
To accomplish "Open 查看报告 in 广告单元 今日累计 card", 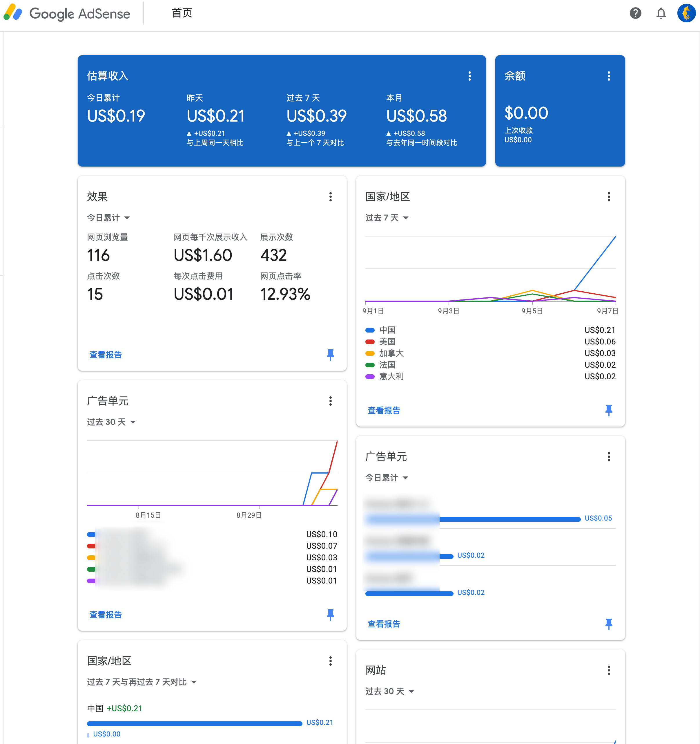I will pyautogui.click(x=384, y=624).
